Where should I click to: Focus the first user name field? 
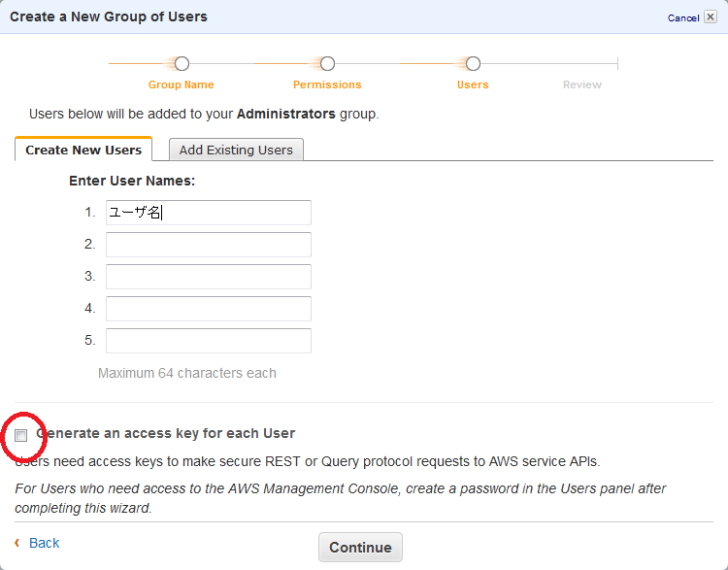(209, 213)
